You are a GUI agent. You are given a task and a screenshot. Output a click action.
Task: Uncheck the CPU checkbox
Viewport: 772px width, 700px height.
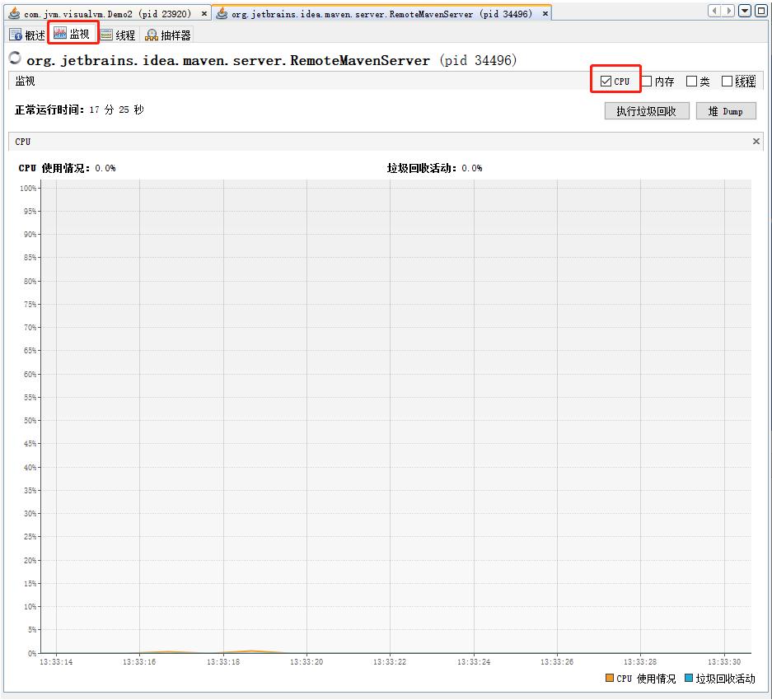(x=606, y=82)
